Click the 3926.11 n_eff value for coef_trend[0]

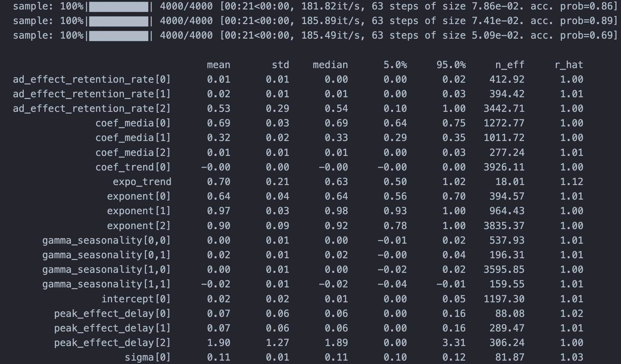(504, 167)
